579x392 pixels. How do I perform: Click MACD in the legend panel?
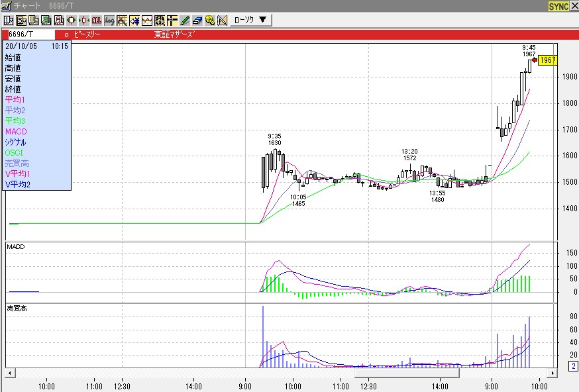17,131
